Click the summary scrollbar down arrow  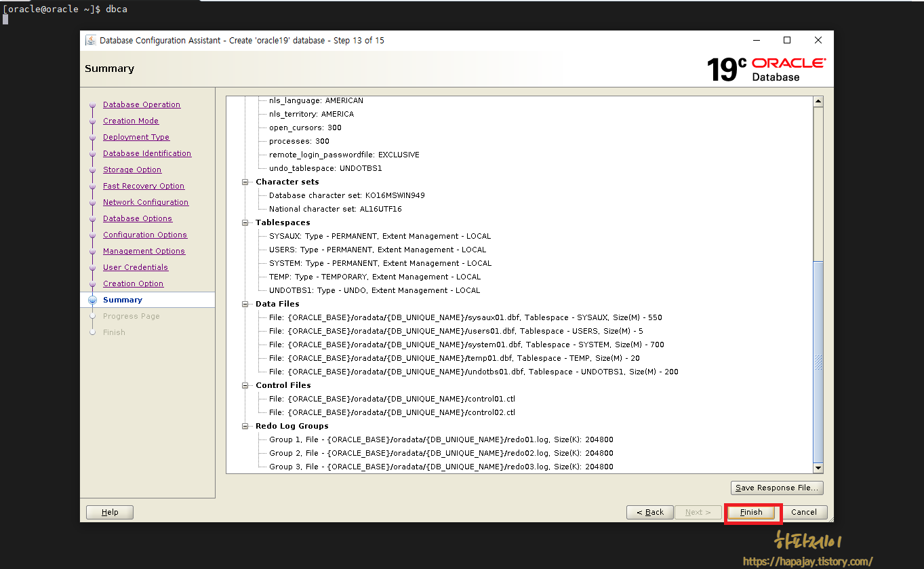(x=818, y=468)
